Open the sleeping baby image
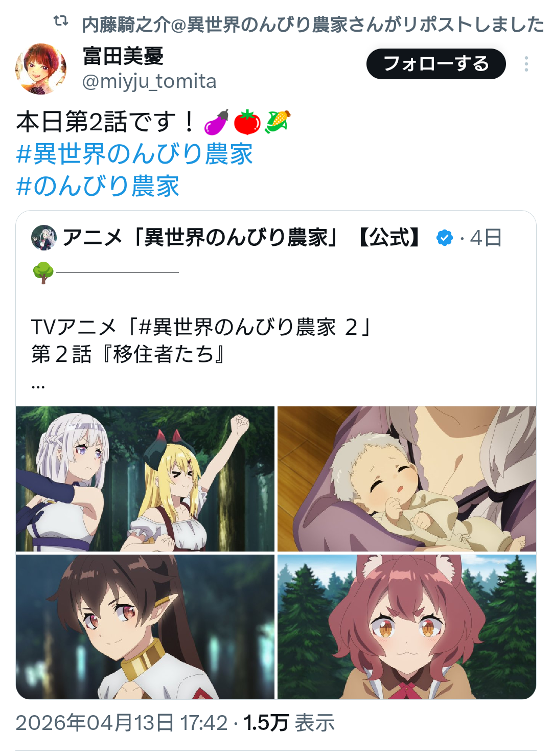Viewport: 552px width, 756px height. (x=407, y=479)
